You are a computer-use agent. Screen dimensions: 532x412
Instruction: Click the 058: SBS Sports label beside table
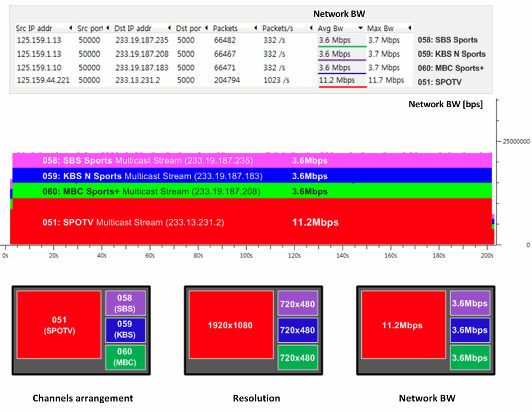coord(448,40)
